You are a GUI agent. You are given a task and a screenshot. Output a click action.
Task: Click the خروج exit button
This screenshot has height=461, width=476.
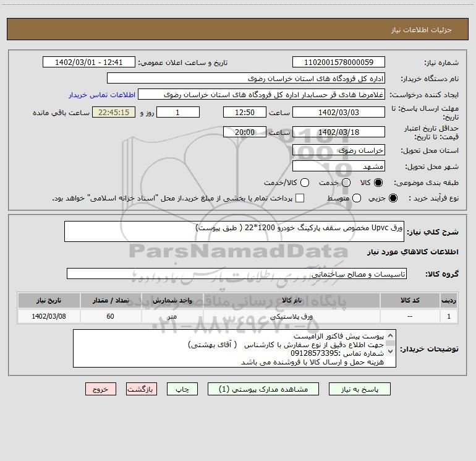101,389
